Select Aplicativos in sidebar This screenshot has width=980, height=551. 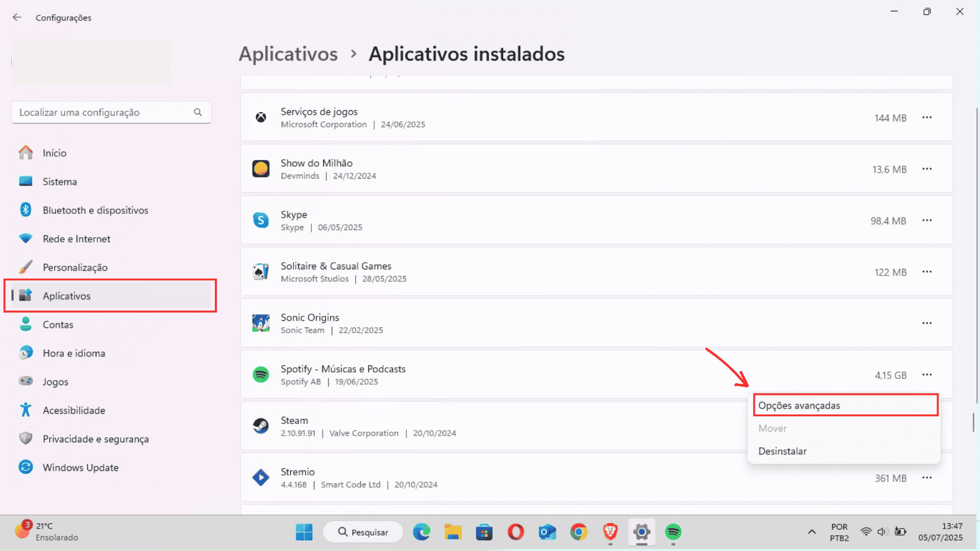(111, 296)
